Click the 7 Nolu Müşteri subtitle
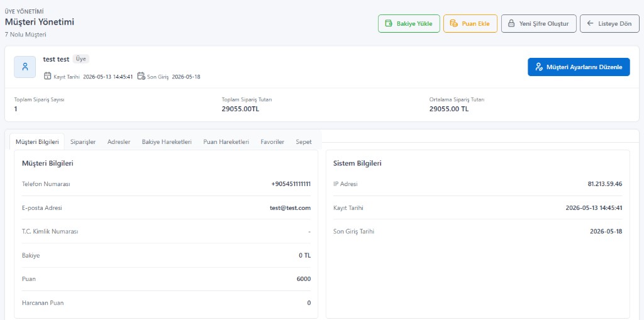Image resolution: width=644 pixels, height=320 pixels. pos(25,35)
